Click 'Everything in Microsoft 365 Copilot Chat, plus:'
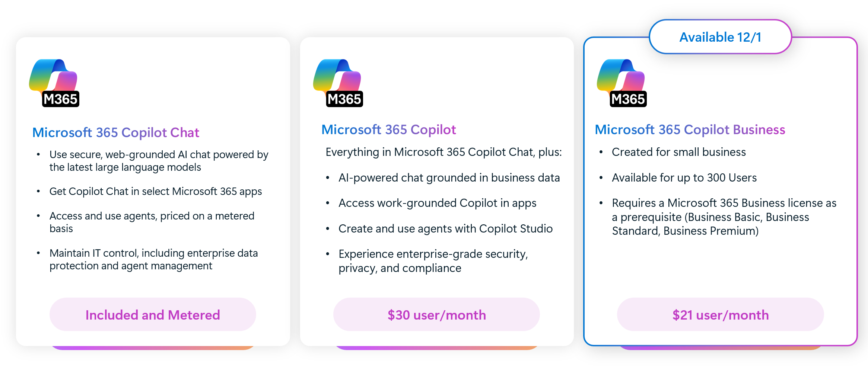The height and width of the screenshot is (375, 868). [443, 152]
